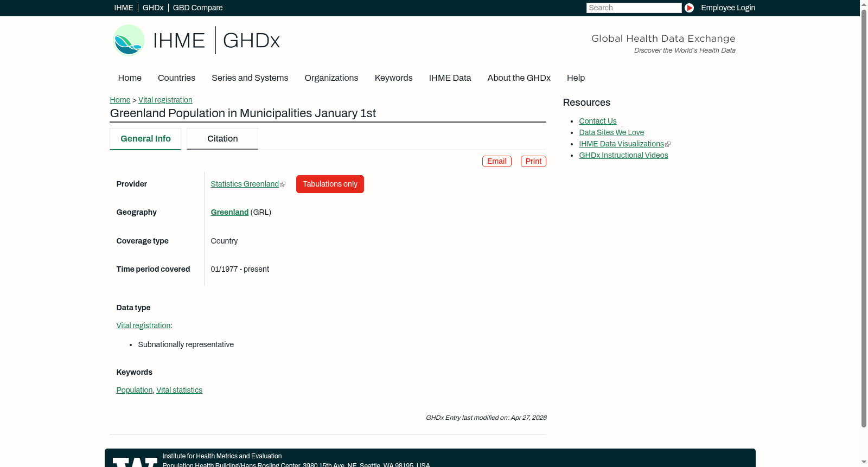The height and width of the screenshot is (467, 868).
Task: Open the GHDx link in top bar
Action: [153, 8]
